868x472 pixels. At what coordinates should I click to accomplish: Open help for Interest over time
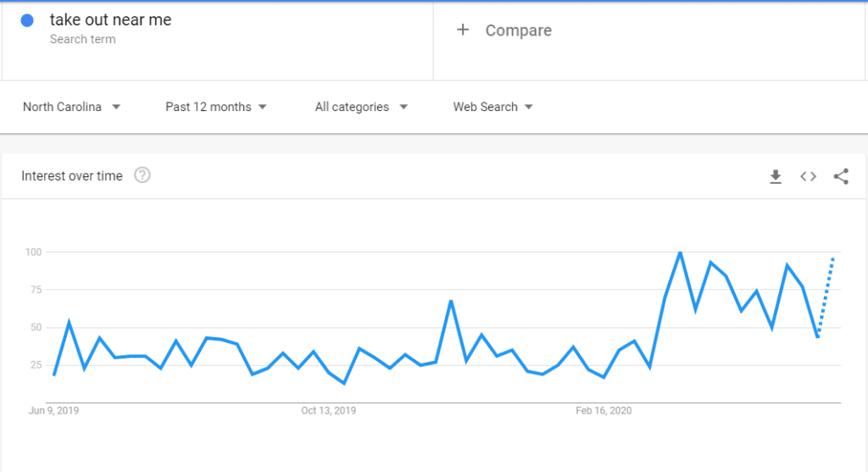(142, 175)
